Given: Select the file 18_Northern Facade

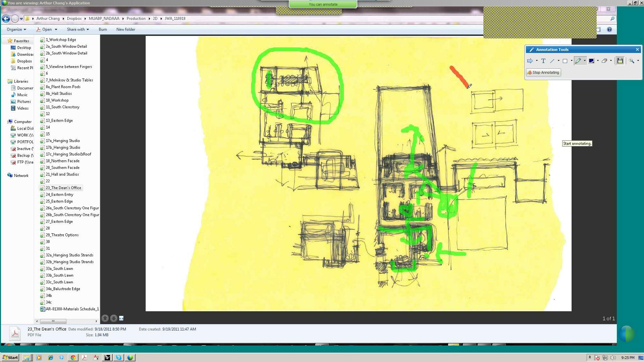Looking at the screenshot, I should [x=60, y=161].
